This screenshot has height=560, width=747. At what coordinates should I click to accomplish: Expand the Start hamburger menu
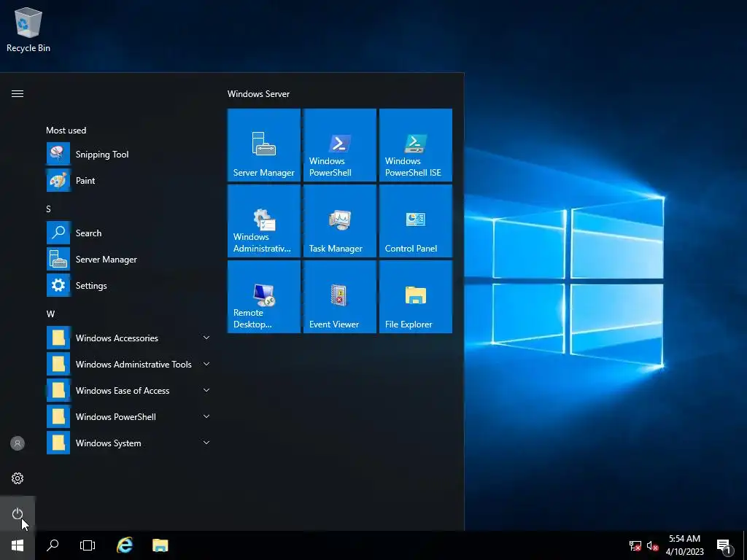click(x=18, y=93)
